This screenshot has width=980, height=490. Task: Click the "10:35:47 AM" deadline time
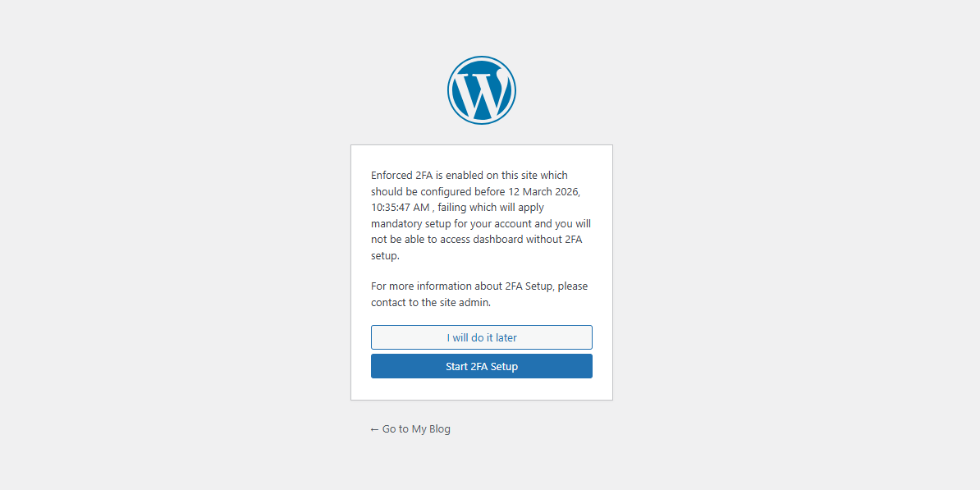[401, 208]
